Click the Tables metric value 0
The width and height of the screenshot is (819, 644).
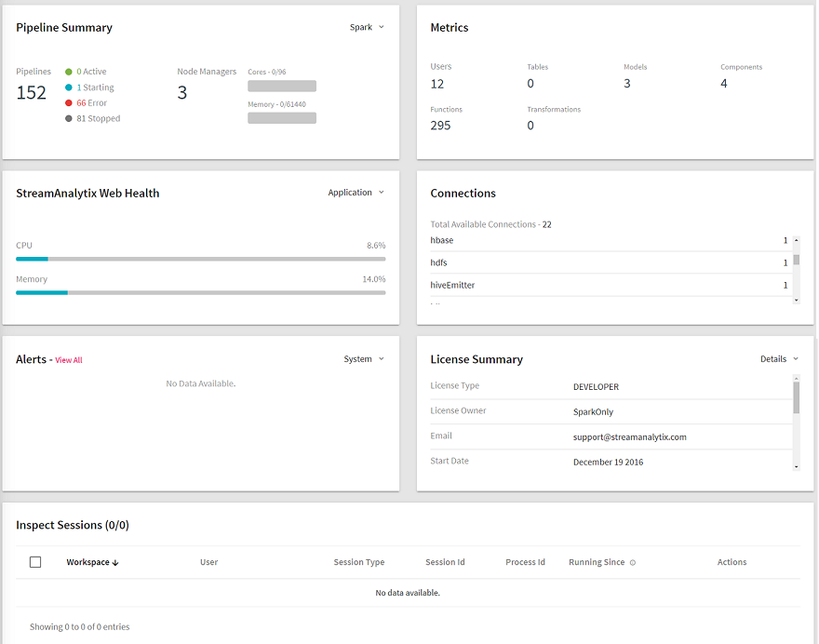pos(530,84)
